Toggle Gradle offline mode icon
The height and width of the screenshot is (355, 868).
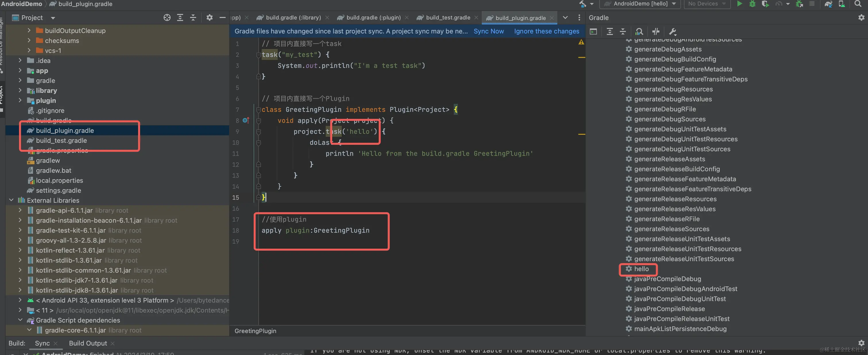pyautogui.click(x=655, y=31)
